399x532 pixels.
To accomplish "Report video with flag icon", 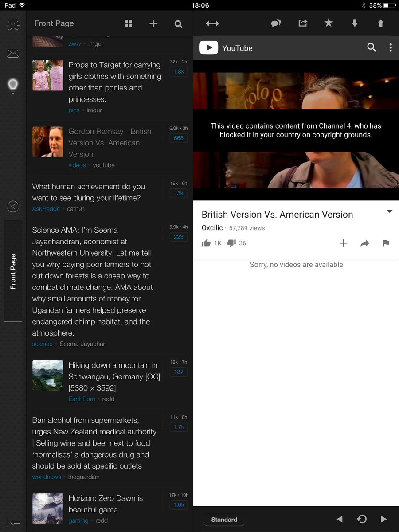I will (x=386, y=243).
